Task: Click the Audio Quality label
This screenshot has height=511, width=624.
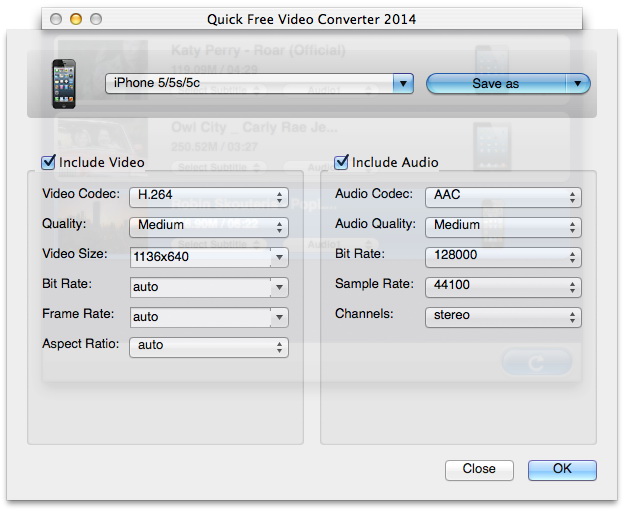Action: point(375,224)
